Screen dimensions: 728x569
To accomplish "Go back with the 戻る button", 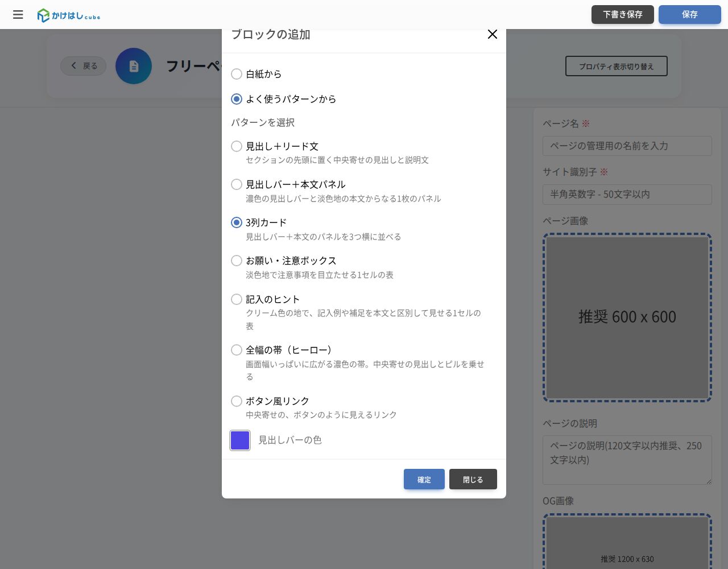I will click(84, 66).
